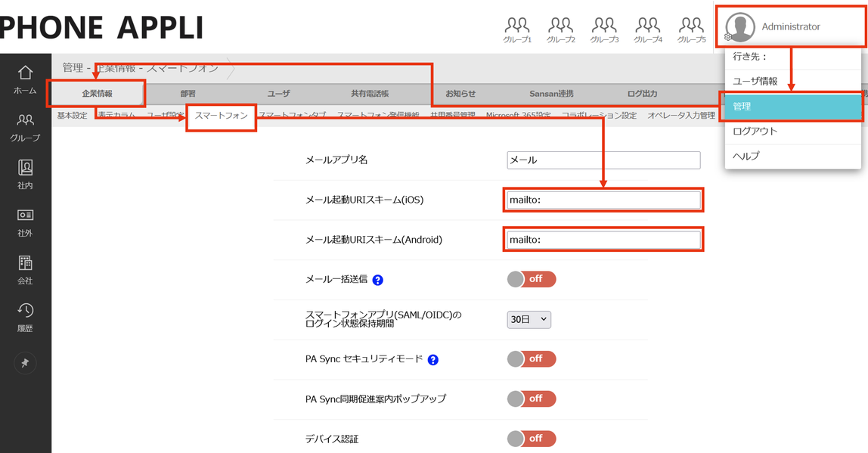Image resolution: width=868 pixels, height=453 pixels.
Task: Open グループ1 in the header
Action: 517,30
